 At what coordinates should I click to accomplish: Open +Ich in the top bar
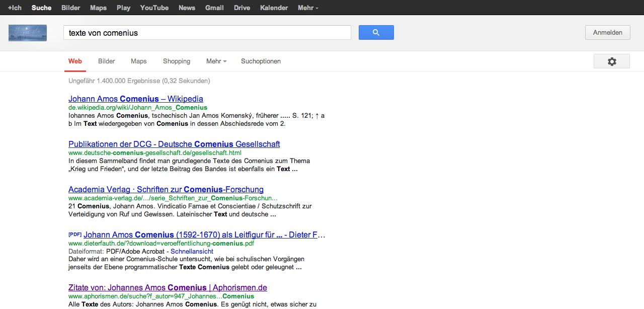(x=15, y=8)
